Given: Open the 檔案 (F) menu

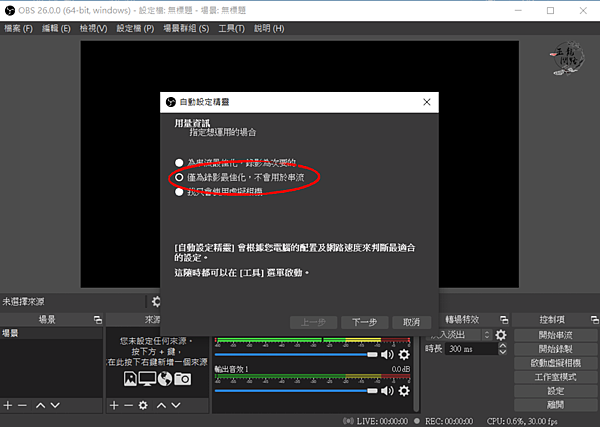Looking at the screenshot, I should click(x=18, y=28).
